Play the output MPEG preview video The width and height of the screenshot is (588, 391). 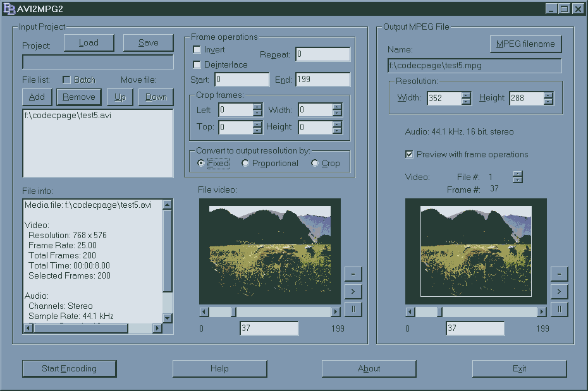[559, 291]
